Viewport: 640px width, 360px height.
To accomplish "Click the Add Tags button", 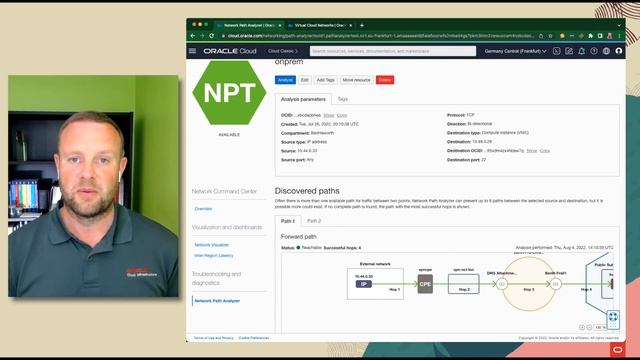I will (326, 80).
